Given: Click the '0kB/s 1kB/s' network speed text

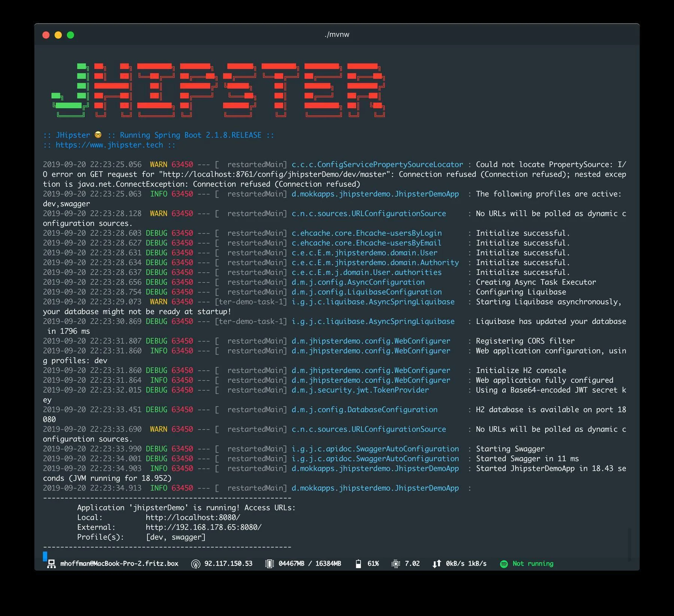Looking at the screenshot, I should [x=466, y=564].
